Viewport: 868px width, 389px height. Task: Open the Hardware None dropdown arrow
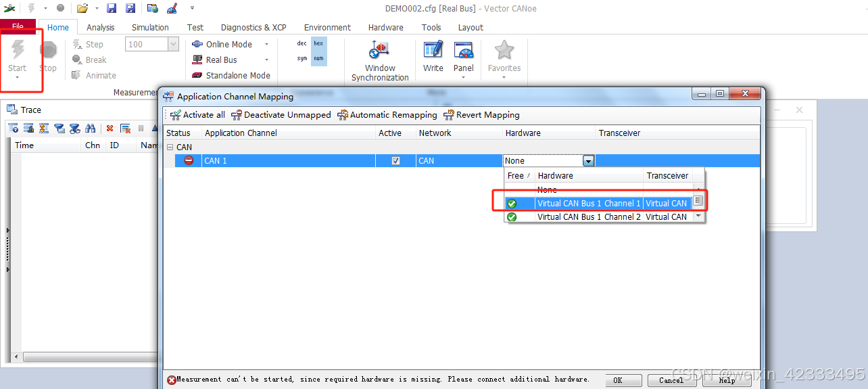pyautogui.click(x=589, y=161)
